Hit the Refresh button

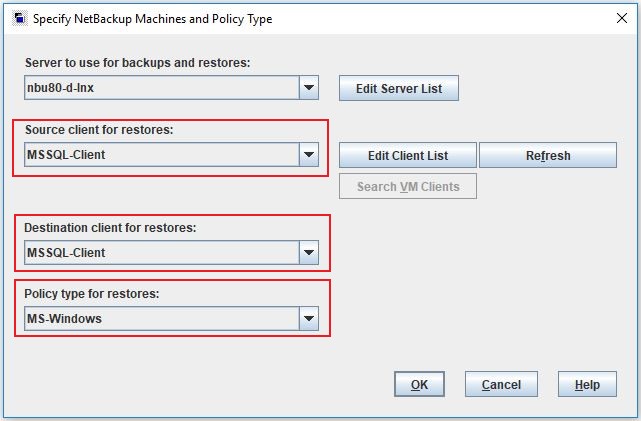coord(547,155)
